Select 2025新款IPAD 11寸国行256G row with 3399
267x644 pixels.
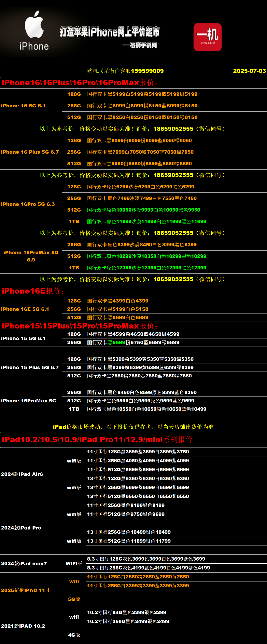[176, 586]
